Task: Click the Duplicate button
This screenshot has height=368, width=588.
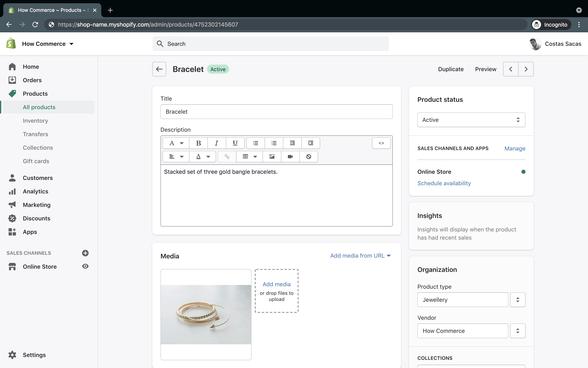Action: click(x=451, y=69)
